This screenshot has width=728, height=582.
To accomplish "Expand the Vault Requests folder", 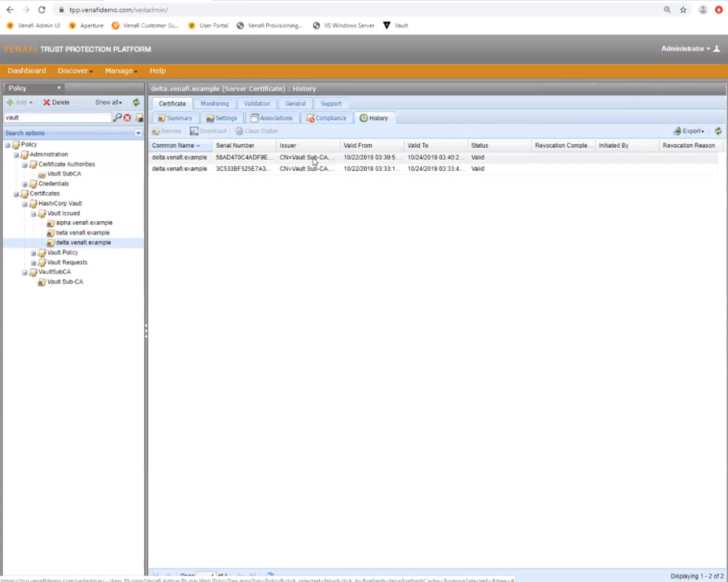I will [x=34, y=263].
